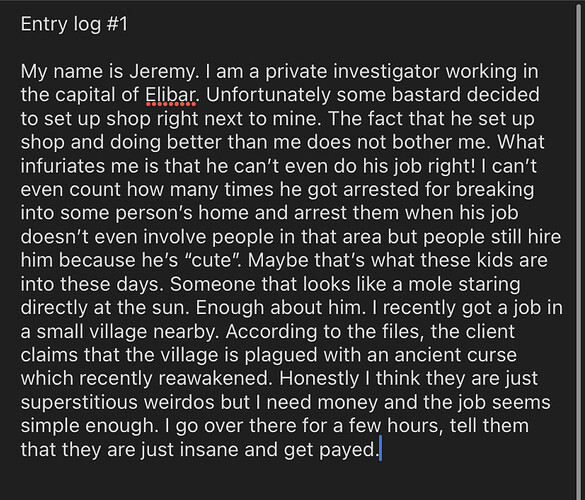Image resolution: width=585 pixels, height=500 pixels.
Task: Place cursor in the Entry log #1 title
Action: coord(74,24)
